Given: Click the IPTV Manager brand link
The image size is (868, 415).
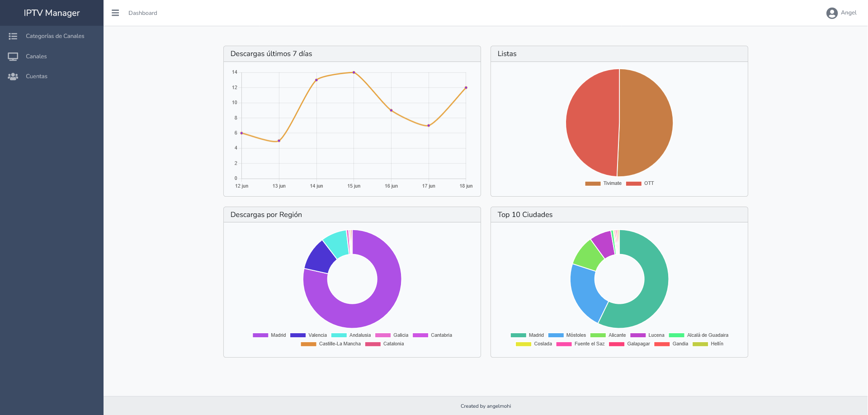Looking at the screenshot, I should (x=52, y=13).
